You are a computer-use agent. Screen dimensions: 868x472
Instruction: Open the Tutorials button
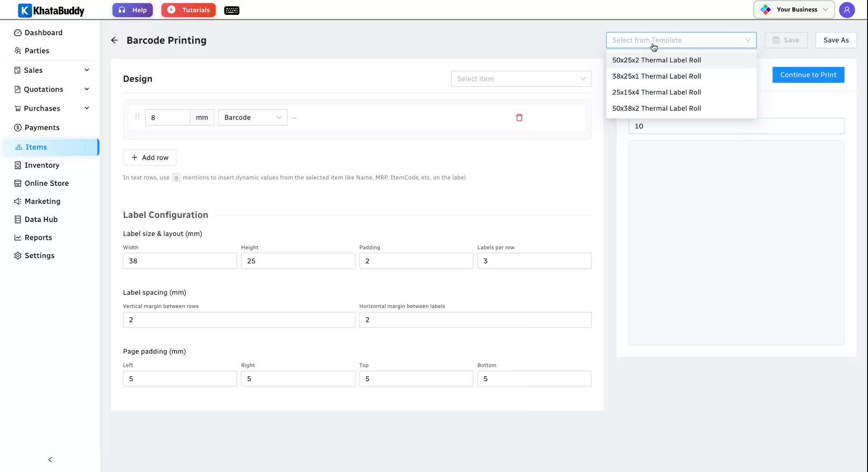point(189,10)
